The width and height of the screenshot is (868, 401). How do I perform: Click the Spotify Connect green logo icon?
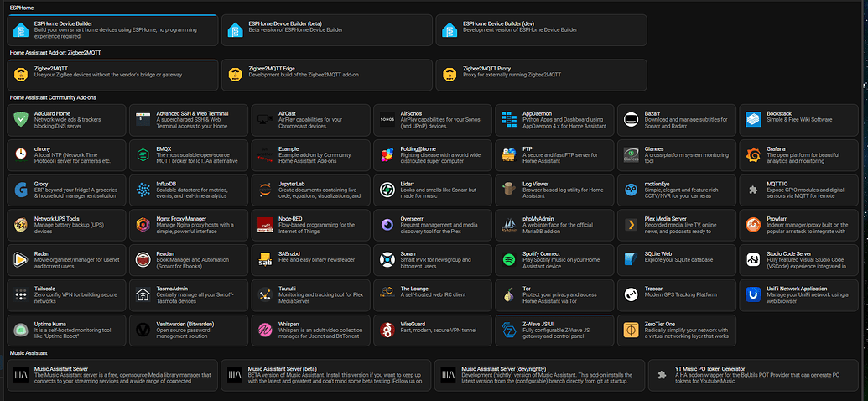pos(509,260)
